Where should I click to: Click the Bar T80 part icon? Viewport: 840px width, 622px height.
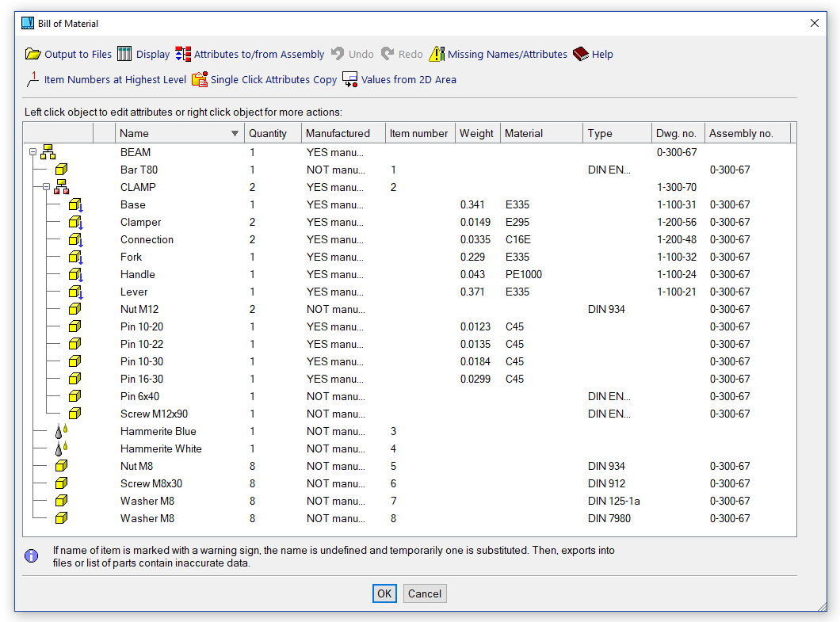pos(62,170)
